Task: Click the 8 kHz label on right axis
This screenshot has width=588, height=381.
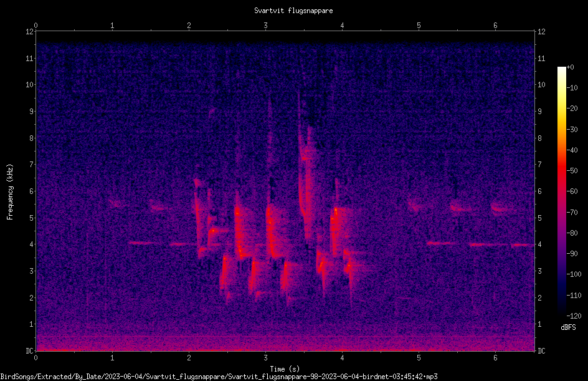Action: tap(539, 138)
